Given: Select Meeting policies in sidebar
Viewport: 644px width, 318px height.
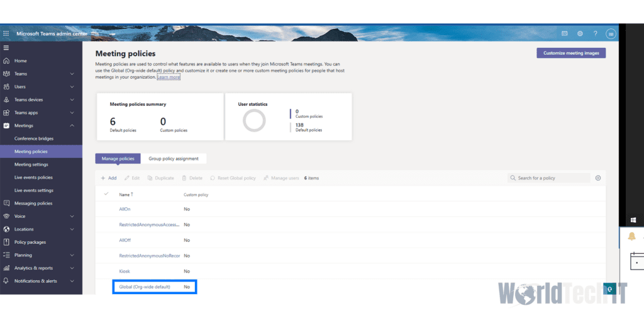Looking at the screenshot, I should (41, 151).
